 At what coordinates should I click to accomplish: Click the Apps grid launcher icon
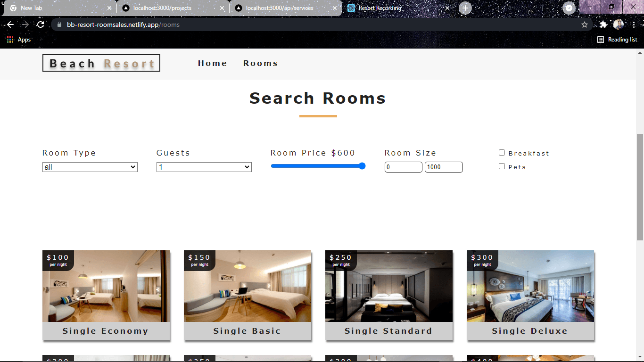(x=9, y=40)
